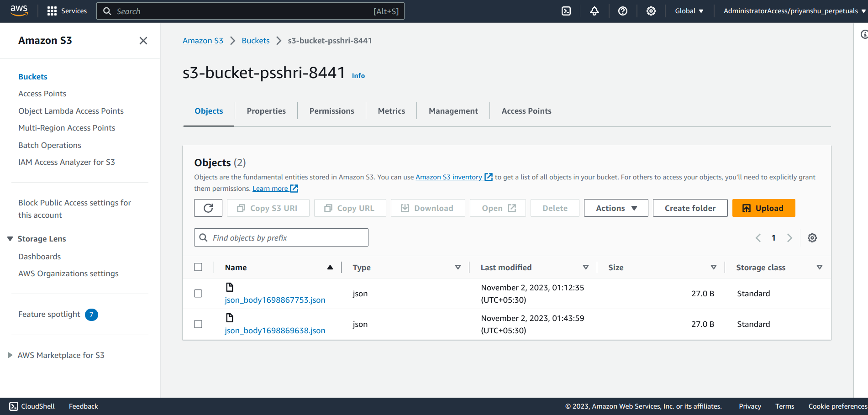
Task: Switch to the Management tab
Action: (453, 111)
